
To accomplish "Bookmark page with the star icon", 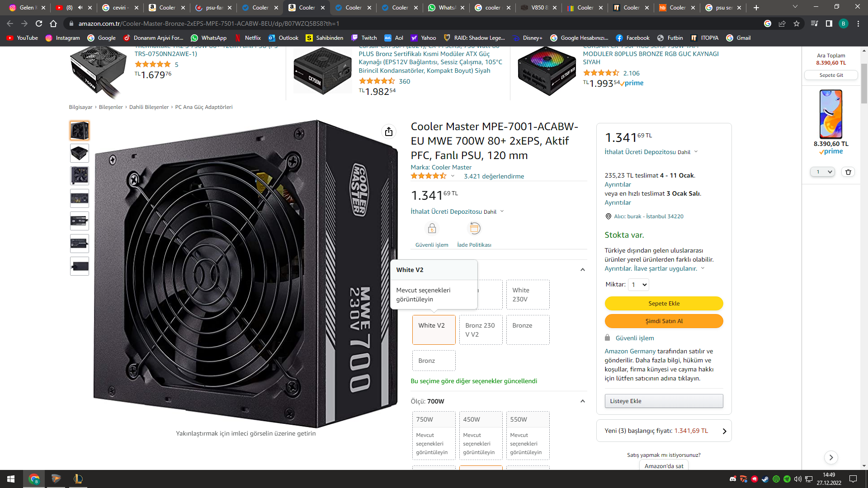I will (x=797, y=23).
